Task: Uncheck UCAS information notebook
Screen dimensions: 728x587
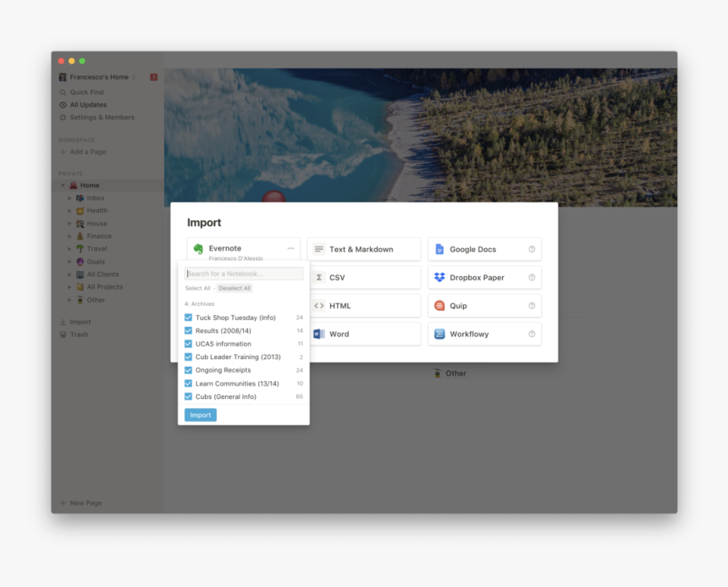Action: [x=188, y=344]
